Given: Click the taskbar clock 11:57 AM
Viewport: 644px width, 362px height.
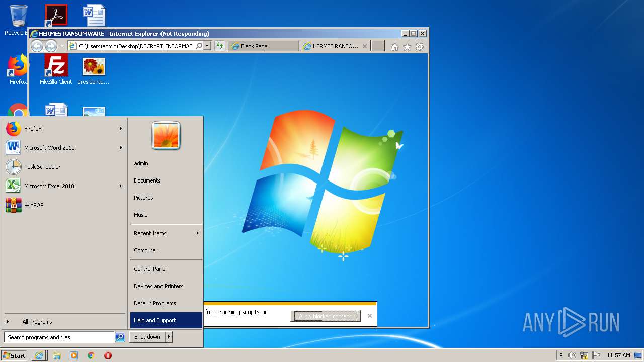Looking at the screenshot, I should pyautogui.click(x=618, y=355).
